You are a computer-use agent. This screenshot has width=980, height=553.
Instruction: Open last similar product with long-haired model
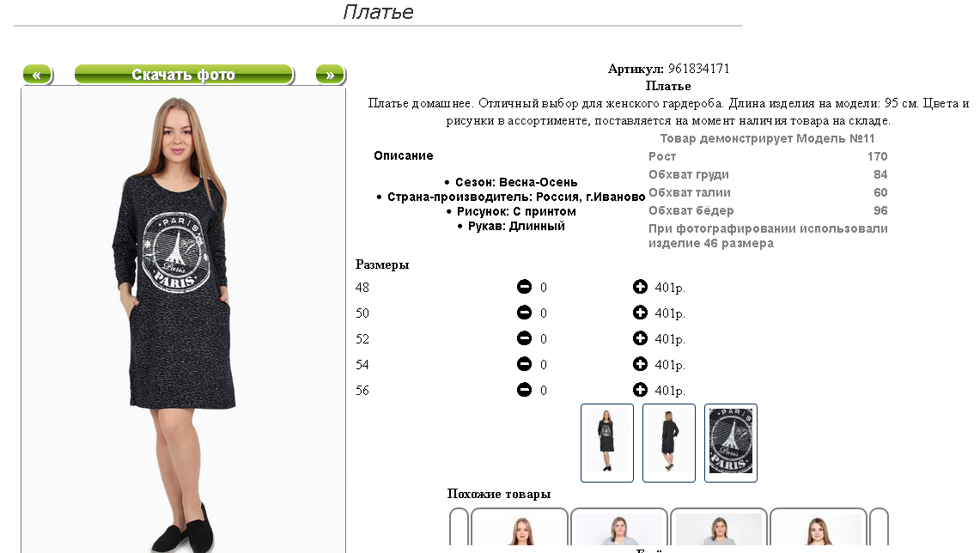[819, 529]
